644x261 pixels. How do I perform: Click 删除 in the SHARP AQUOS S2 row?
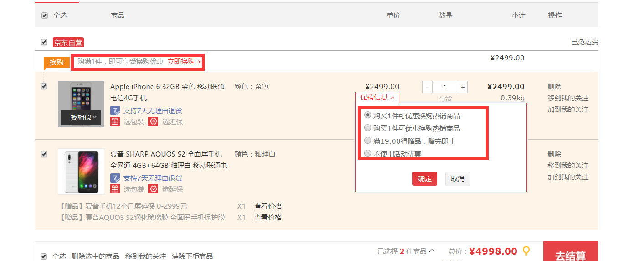tap(554, 154)
